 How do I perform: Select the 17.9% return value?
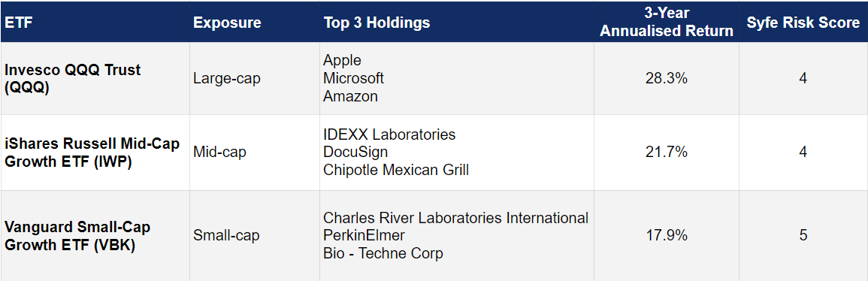(667, 236)
